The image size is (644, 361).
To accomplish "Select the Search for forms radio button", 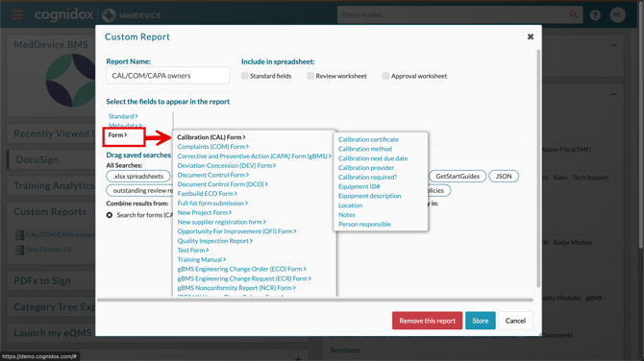I will pyautogui.click(x=110, y=215).
